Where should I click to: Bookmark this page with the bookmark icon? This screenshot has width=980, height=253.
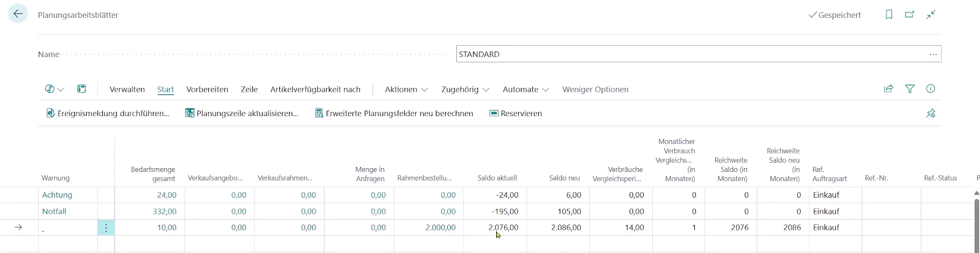click(x=889, y=15)
